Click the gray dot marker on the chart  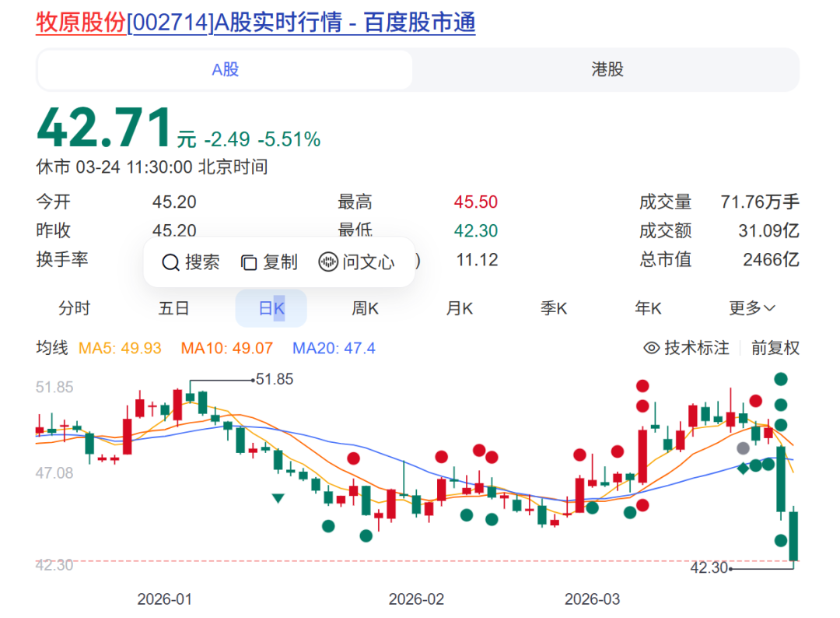744,448
